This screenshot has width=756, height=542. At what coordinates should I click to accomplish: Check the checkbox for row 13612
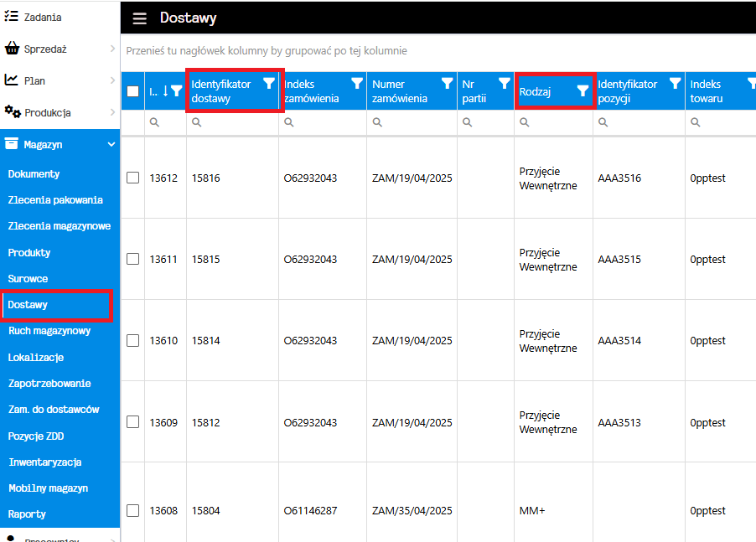[x=132, y=178]
